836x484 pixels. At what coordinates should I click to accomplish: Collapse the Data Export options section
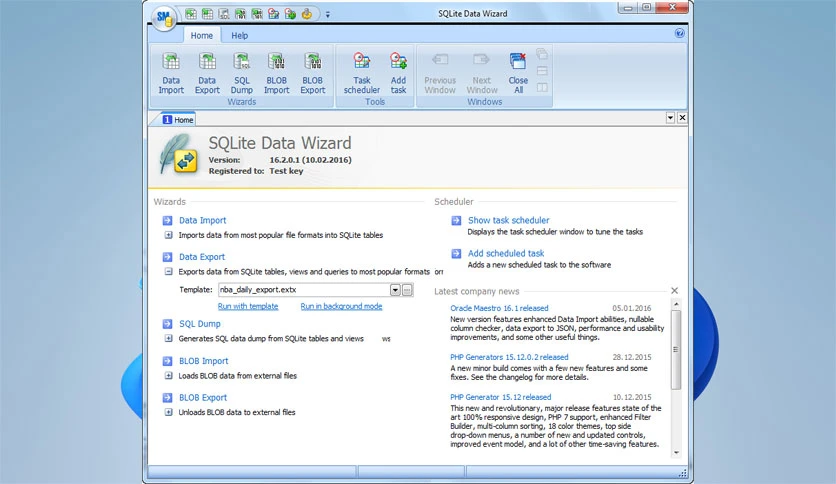[168, 271]
